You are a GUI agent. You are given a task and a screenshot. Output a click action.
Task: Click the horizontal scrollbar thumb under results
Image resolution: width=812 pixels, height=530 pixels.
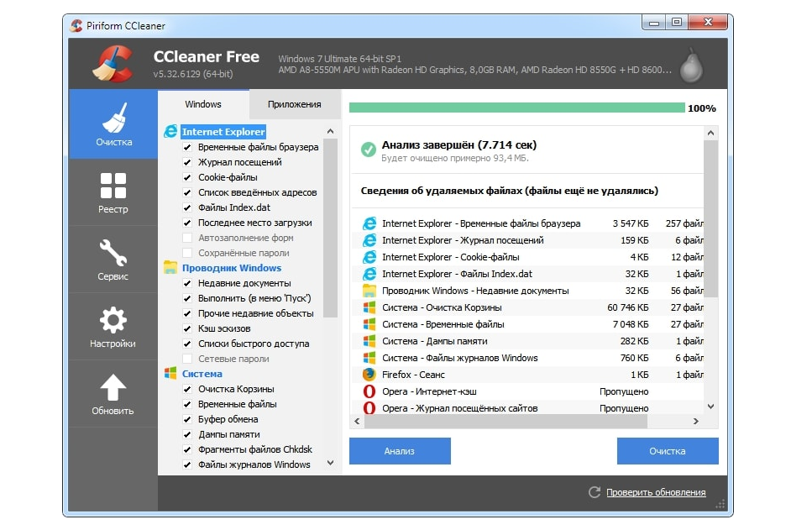[x=506, y=421]
